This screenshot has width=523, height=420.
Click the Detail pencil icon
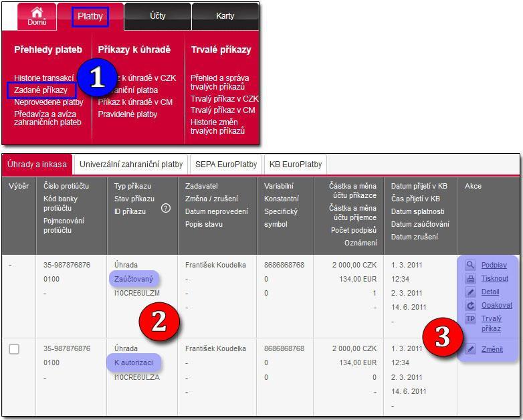pos(470,292)
